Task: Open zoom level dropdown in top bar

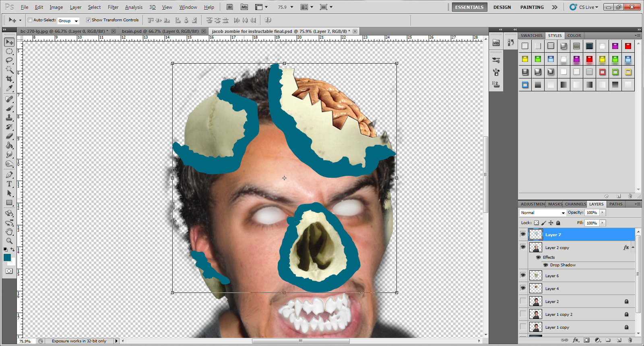Action: [292, 7]
